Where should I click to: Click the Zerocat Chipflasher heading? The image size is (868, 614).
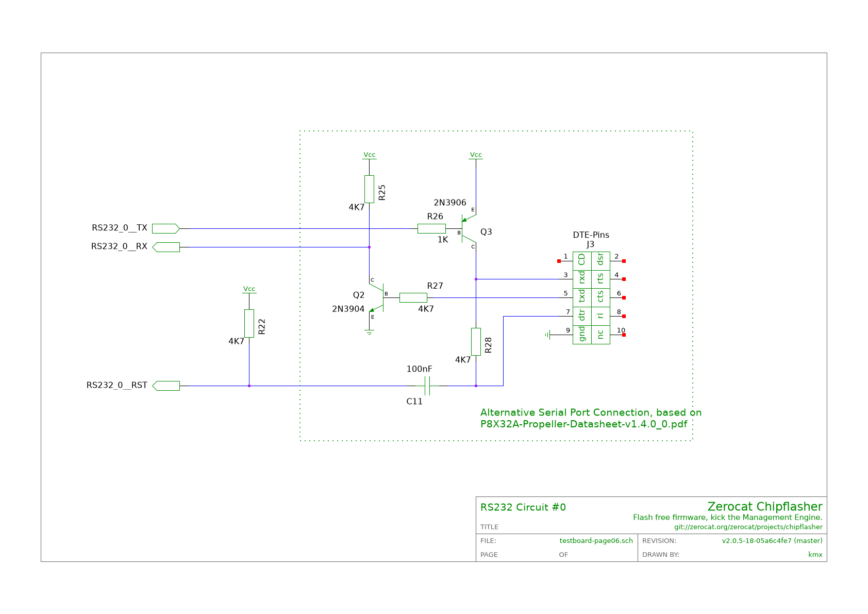pos(765,507)
